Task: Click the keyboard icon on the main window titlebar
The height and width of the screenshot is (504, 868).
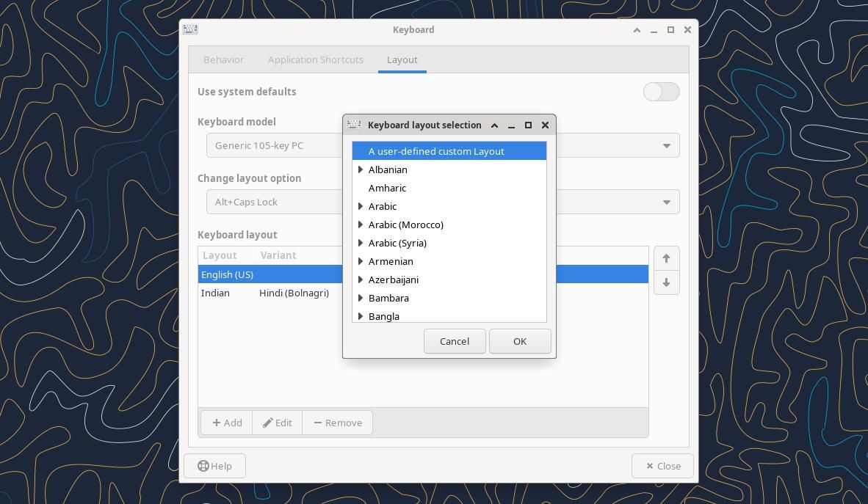Action: point(190,29)
